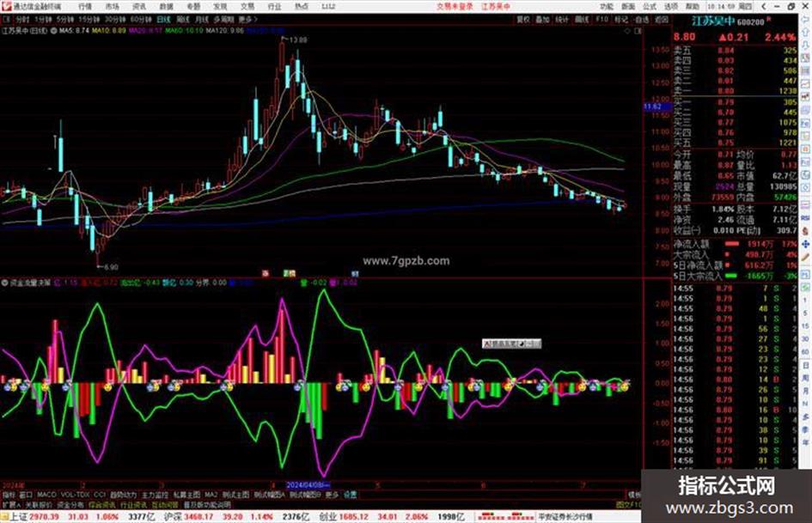Click the 叠加 overlay button
This screenshot has height=523, width=812.
(x=542, y=20)
